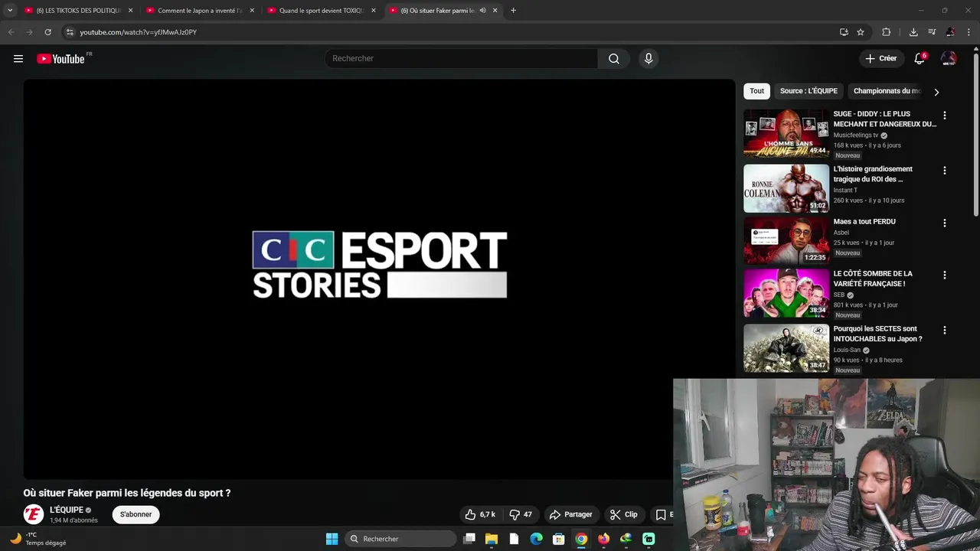Show more filter chips with right arrow
Image resolution: width=980 pixels, height=551 pixels.
[936, 92]
